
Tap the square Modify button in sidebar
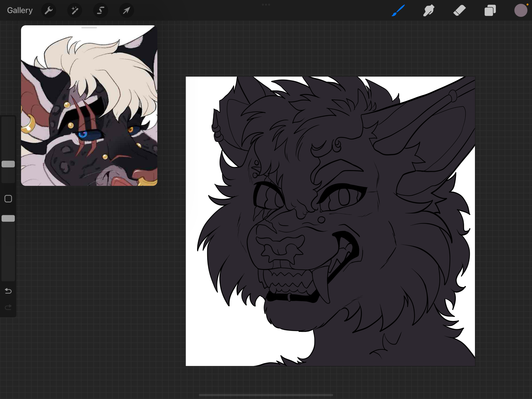pos(8,199)
